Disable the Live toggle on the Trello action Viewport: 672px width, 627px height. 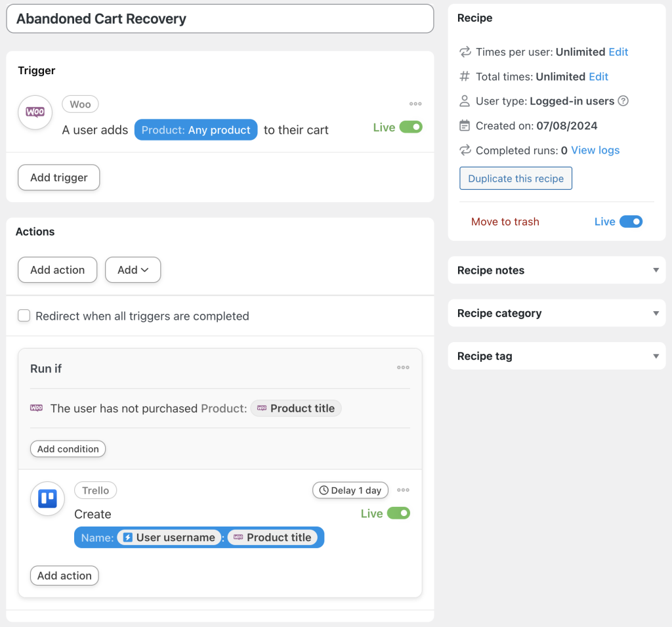(x=398, y=513)
